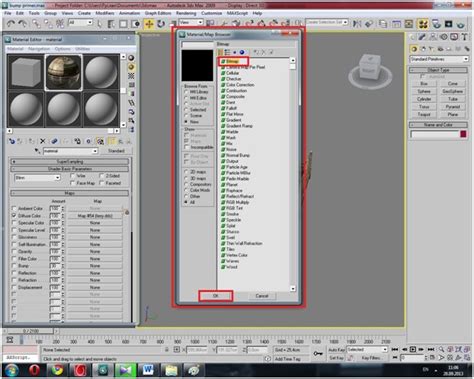Image resolution: width=474 pixels, height=379 pixels.
Task: Select the textured sample sphere slot
Action: point(63,72)
